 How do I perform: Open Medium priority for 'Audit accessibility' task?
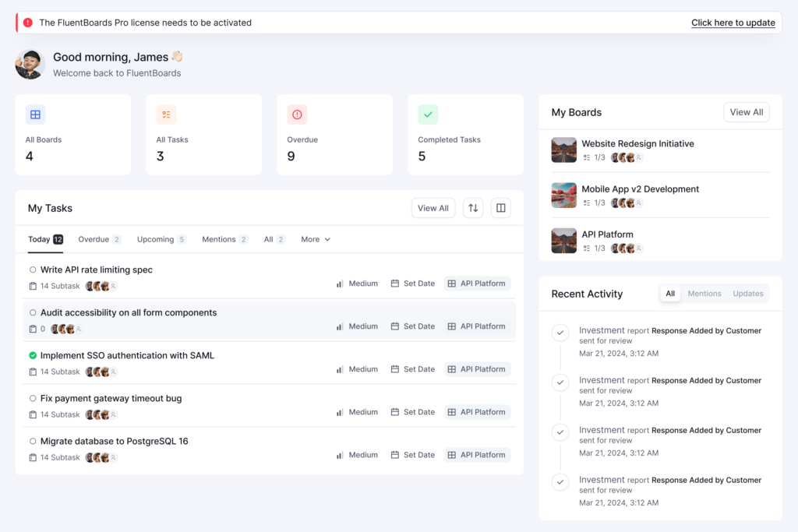click(357, 326)
